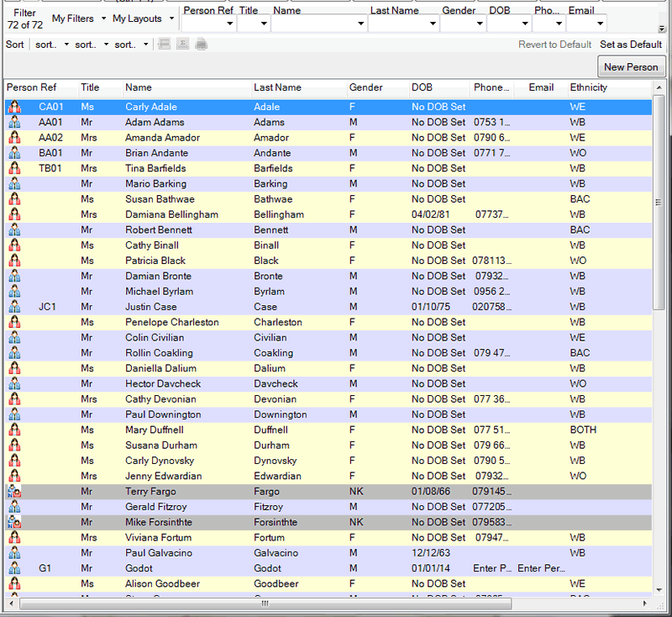This screenshot has width=672, height=617.
Task: Expand the My Layouts dropdown
Action: point(143,18)
